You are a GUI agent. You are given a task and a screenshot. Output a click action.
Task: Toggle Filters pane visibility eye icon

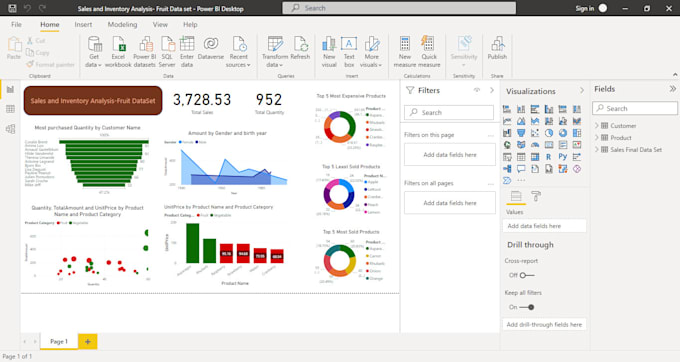click(477, 90)
